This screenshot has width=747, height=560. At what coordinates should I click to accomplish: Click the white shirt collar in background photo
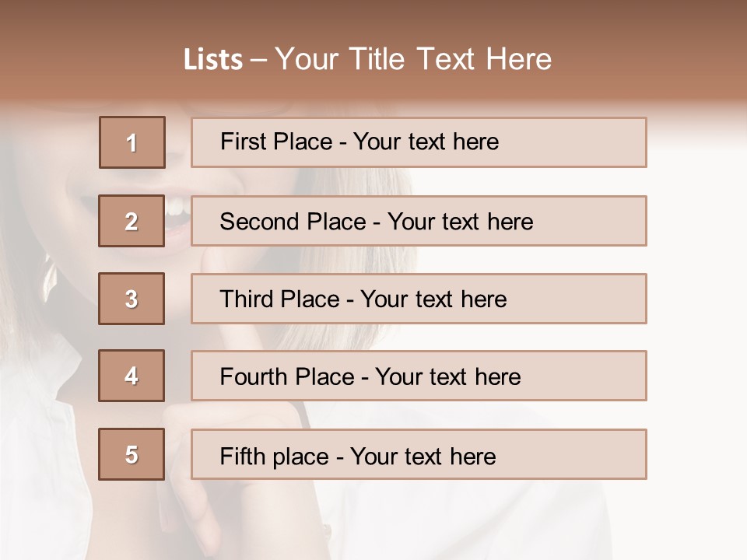pos(47,404)
